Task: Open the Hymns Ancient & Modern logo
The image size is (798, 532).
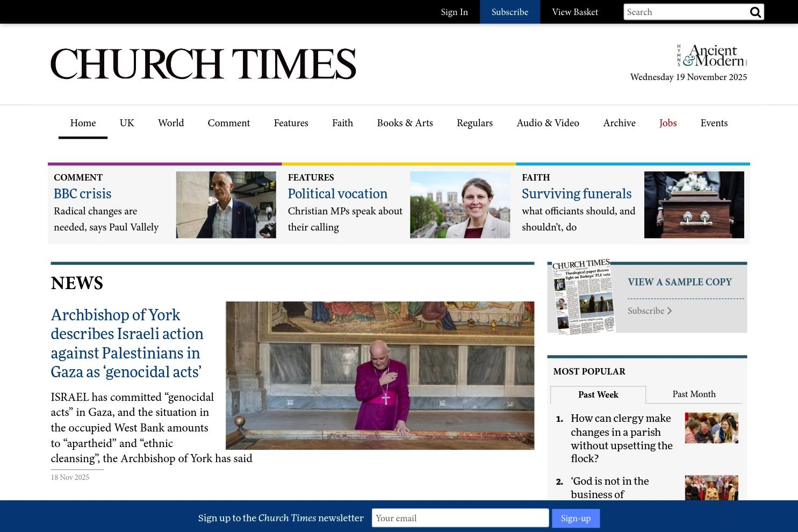Action: point(712,55)
